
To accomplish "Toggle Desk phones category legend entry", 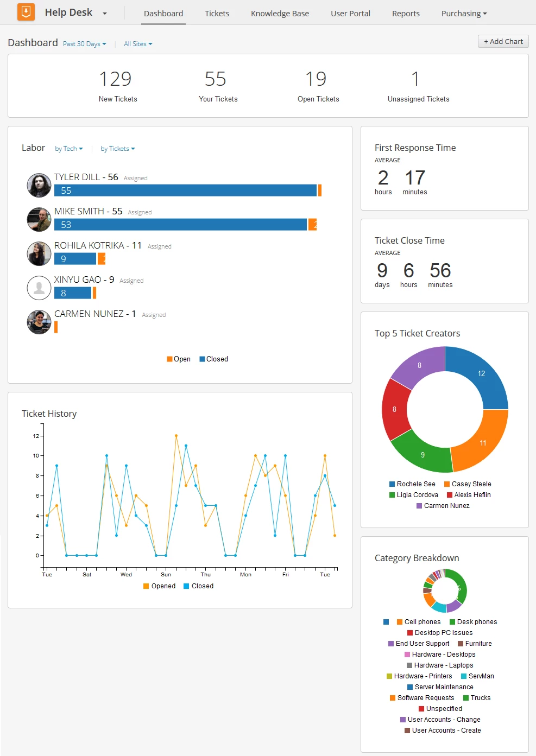I will [x=473, y=622].
